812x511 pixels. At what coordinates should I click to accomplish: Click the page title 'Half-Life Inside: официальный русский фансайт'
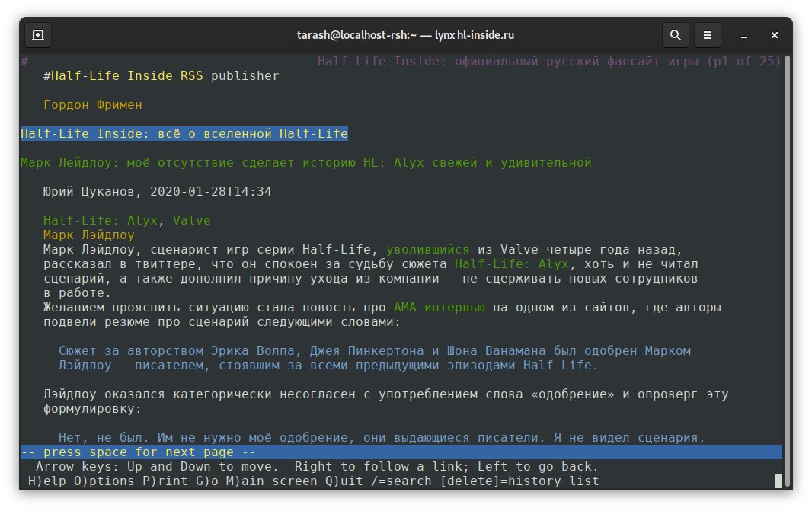(509, 62)
